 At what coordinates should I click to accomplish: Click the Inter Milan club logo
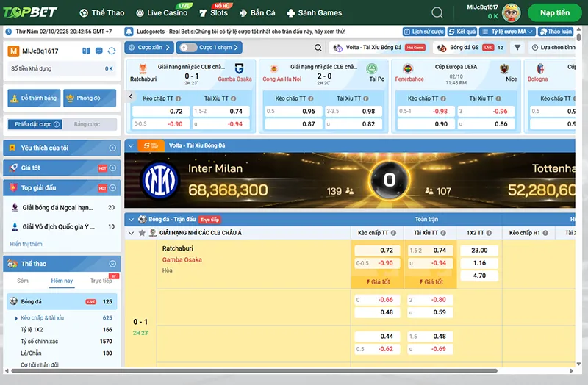[159, 181]
